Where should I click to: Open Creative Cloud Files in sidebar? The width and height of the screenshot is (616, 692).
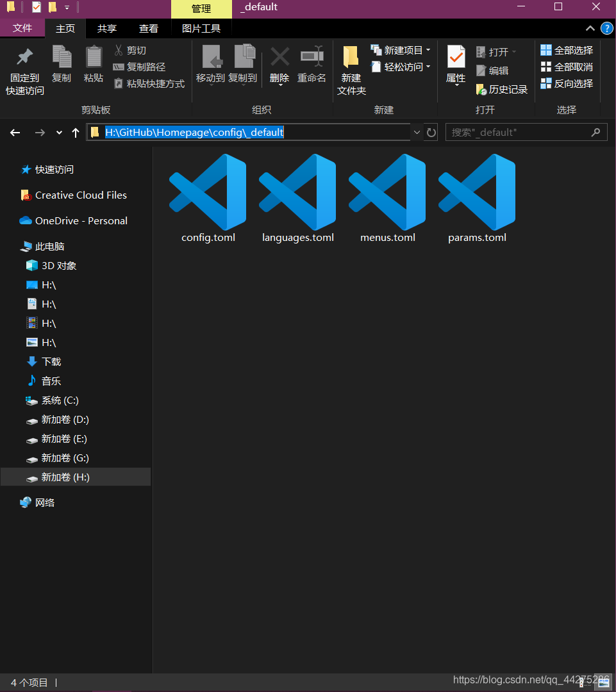[74, 195]
